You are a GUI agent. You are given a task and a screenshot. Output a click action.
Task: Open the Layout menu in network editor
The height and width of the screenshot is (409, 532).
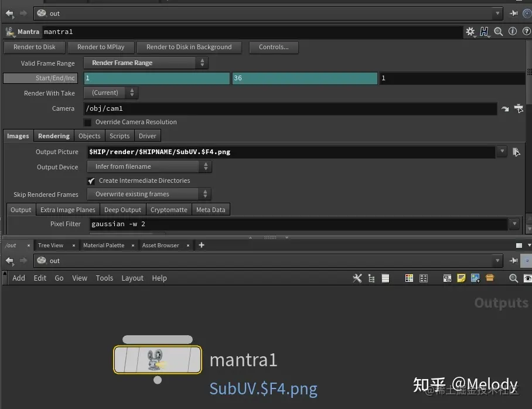(132, 278)
